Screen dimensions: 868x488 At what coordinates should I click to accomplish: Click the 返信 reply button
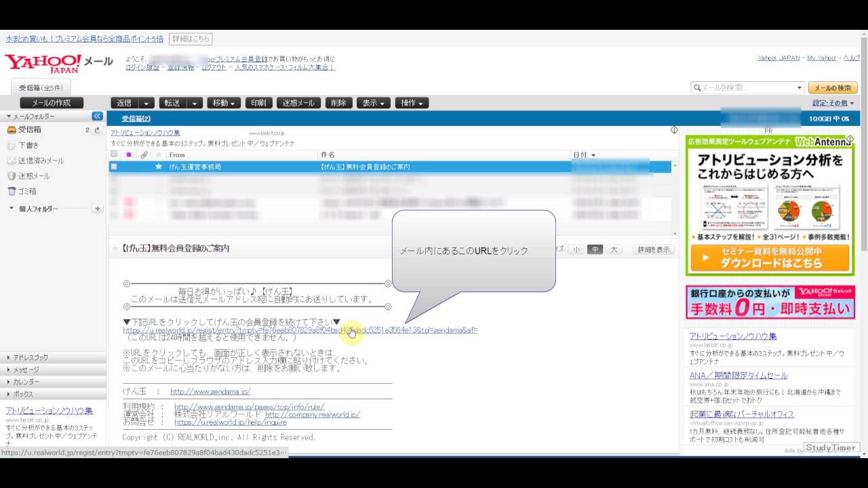[x=125, y=103]
